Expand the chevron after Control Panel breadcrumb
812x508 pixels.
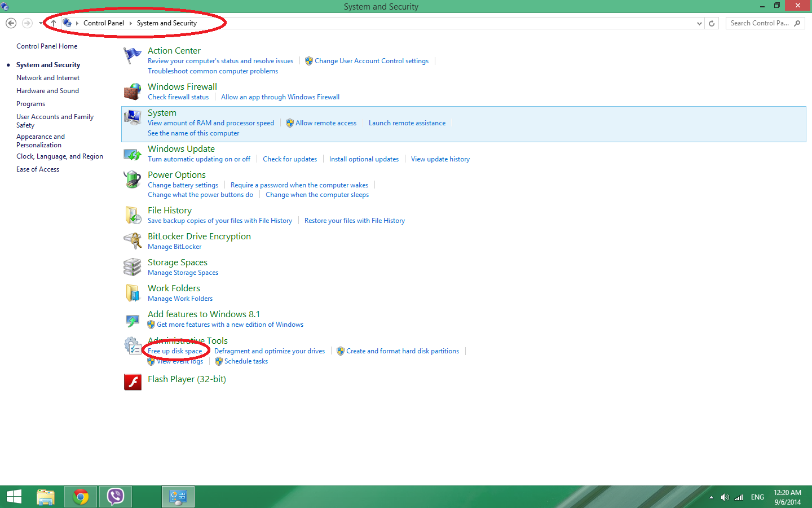[130, 23]
